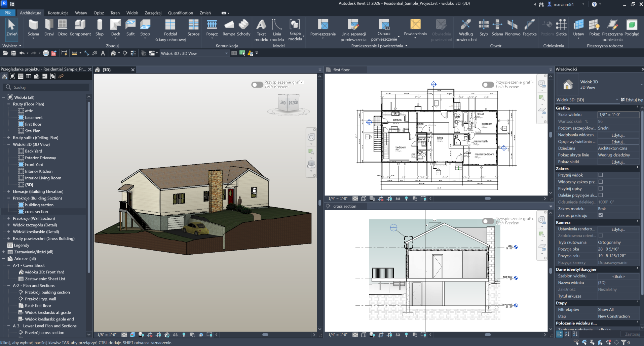Open the Zarządzaj ribbon tab
The height and width of the screenshot is (346, 644).
click(153, 13)
